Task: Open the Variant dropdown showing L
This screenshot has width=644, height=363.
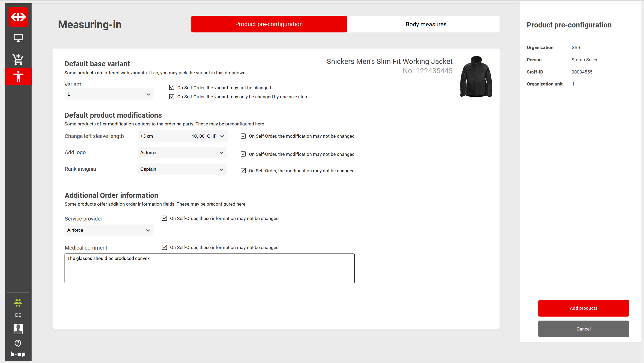Action: pyautogui.click(x=109, y=94)
